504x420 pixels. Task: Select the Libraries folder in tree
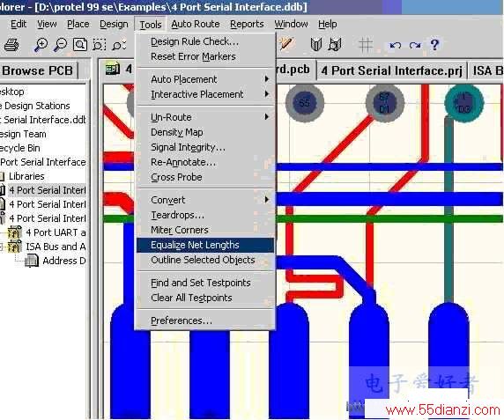coord(26,176)
